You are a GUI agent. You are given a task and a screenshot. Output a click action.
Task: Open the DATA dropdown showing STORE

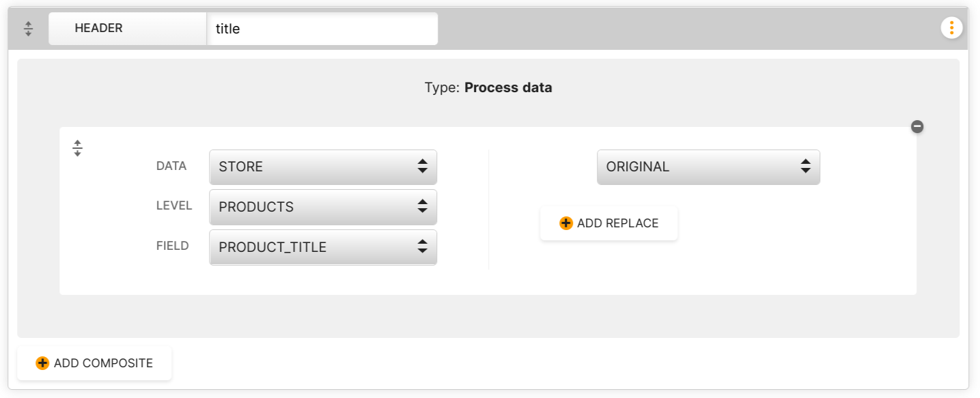click(323, 167)
